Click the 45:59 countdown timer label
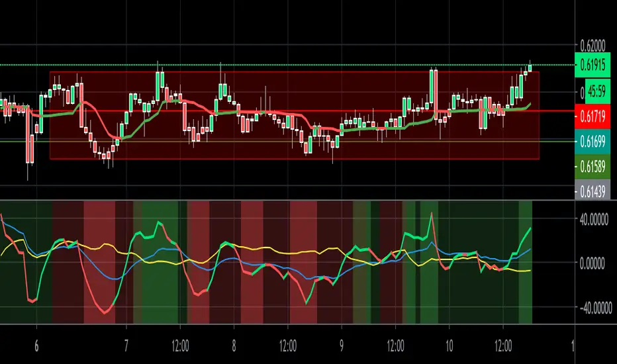 tap(596, 92)
